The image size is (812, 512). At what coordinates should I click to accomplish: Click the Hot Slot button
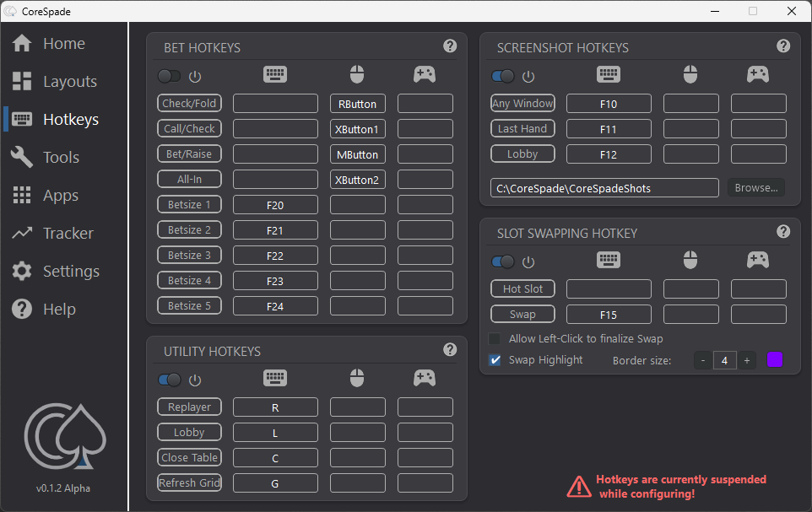523,288
